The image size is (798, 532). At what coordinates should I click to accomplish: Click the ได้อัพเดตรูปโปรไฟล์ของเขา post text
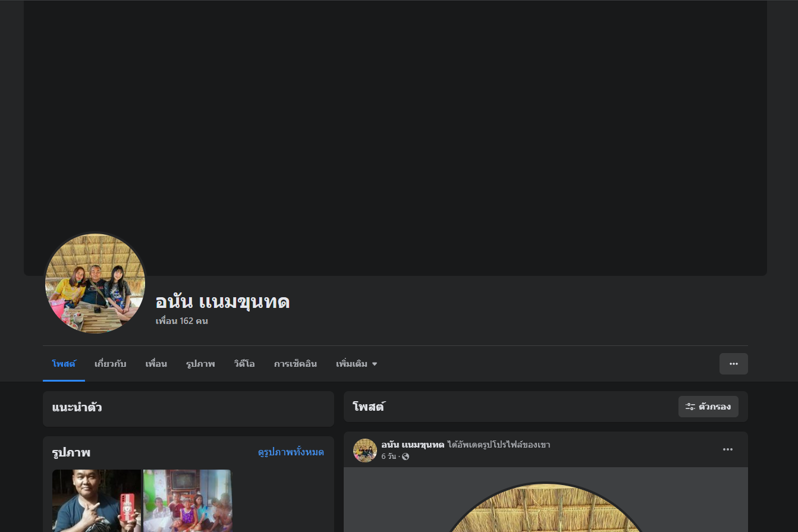coord(499,445)
